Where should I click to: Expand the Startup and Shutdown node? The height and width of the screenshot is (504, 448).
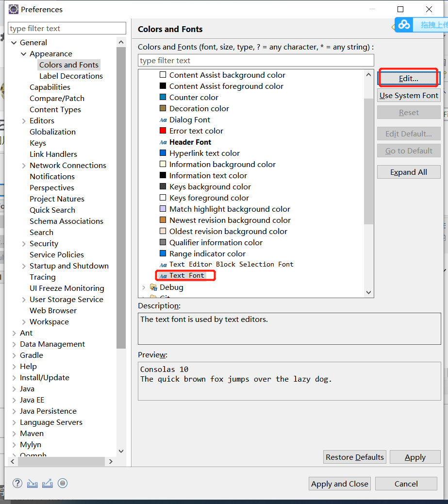[x=23, y=266]
